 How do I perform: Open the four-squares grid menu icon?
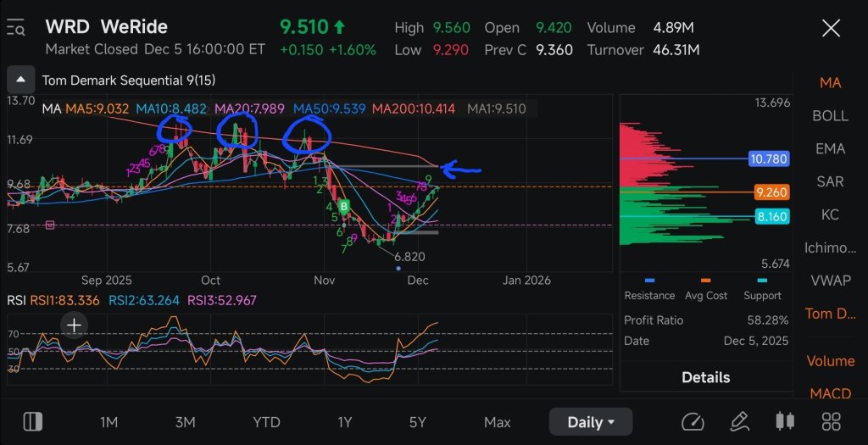pos(831,422)
